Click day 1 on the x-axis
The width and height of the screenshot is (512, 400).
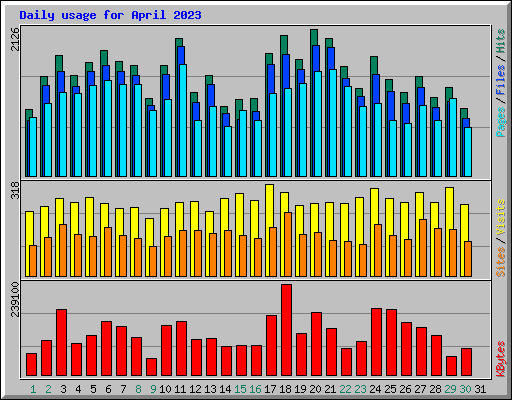pos(33,389)
